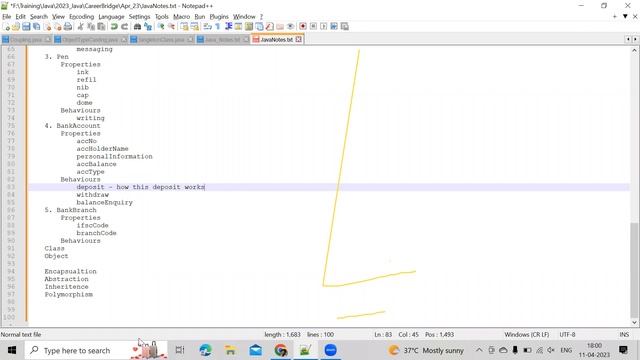Undo the last edit with the green Undo arrow

click(114, 27)
